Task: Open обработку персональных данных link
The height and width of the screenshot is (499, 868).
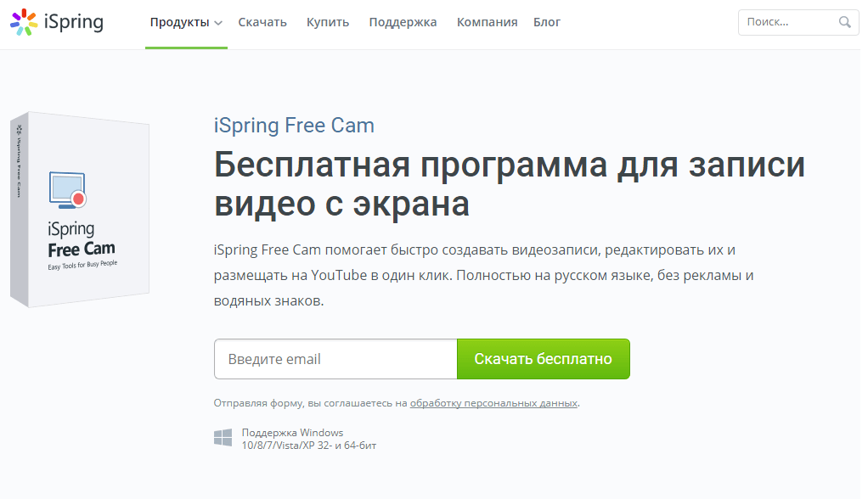Action: (493, 403)
